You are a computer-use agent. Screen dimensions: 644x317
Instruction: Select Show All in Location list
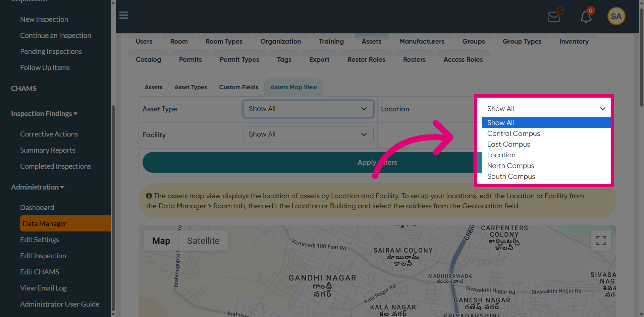pos(546,123)
